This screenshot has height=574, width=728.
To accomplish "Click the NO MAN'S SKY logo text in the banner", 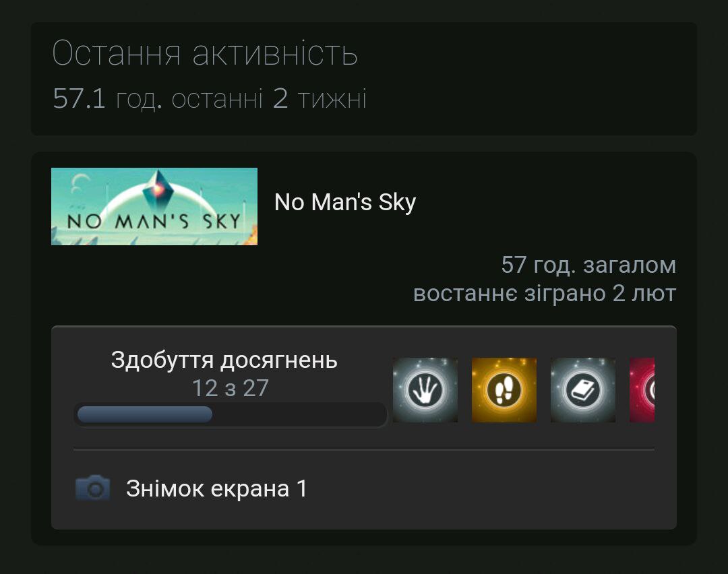I will click(154, 221).
